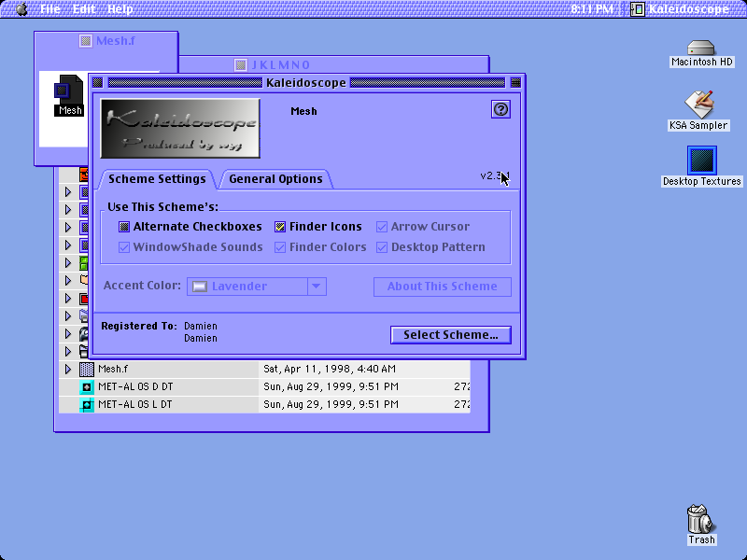The height and width of the screenshot is (560, 747).
Task: Expand the row with the peach folder icon
Action: [x=68, y=281]
